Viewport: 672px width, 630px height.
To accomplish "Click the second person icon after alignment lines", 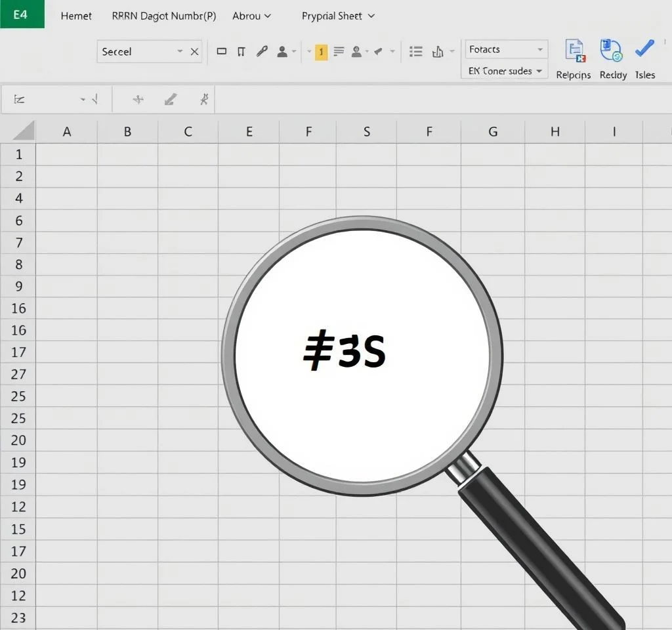I will 356,52.
